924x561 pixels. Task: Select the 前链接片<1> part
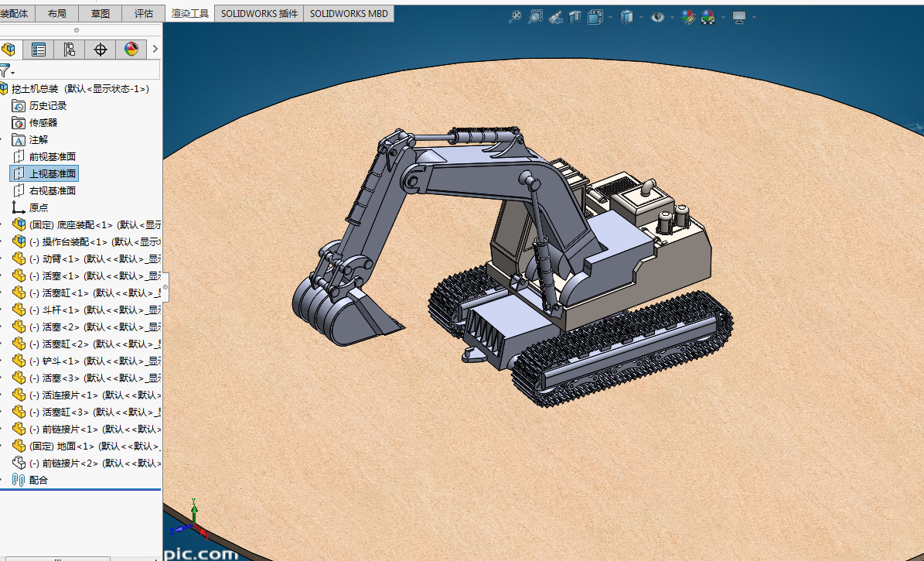[x=86, y=429]
